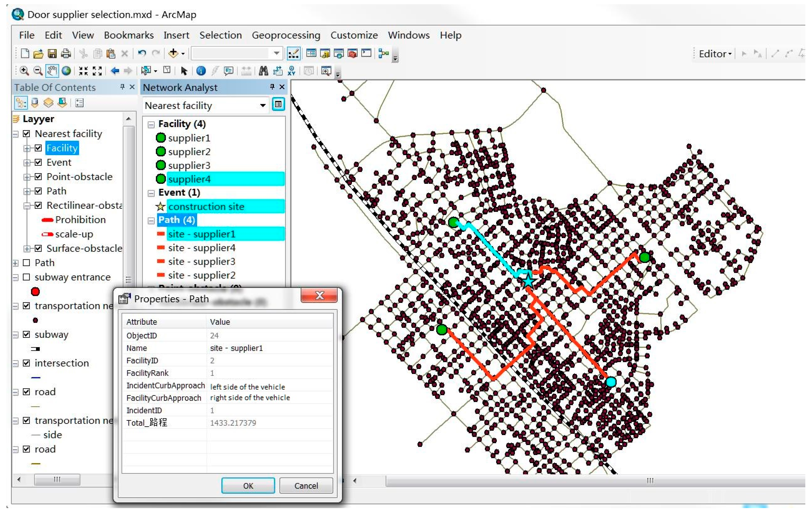
Task: Click the Full Extent globe icon
Action: tap(66, 71)
